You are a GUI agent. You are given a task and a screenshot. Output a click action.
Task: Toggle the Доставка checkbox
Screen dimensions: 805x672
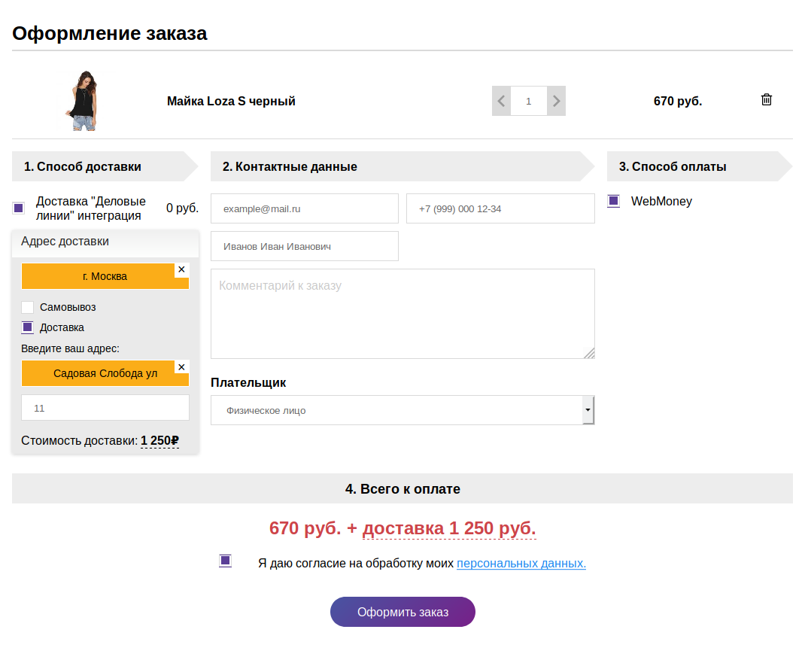pyautogui.click(x=28, y=327)
